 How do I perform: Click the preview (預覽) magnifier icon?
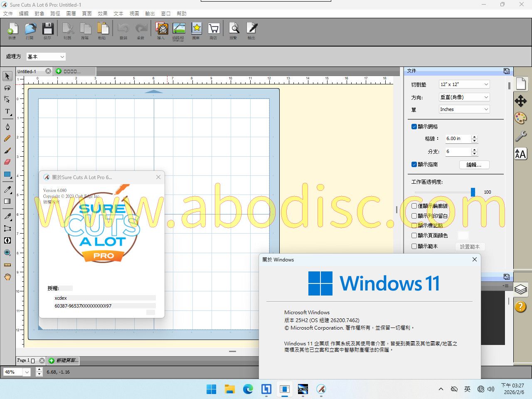pos(234,30)
